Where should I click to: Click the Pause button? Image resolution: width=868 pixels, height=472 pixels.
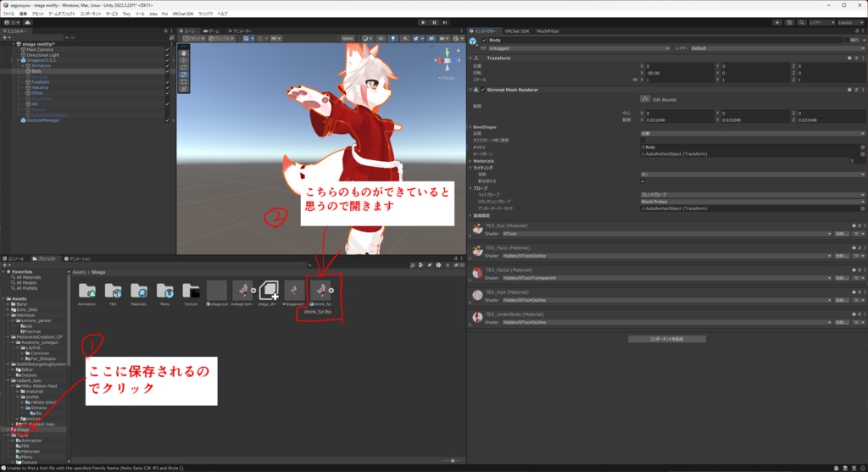[434, 23]
